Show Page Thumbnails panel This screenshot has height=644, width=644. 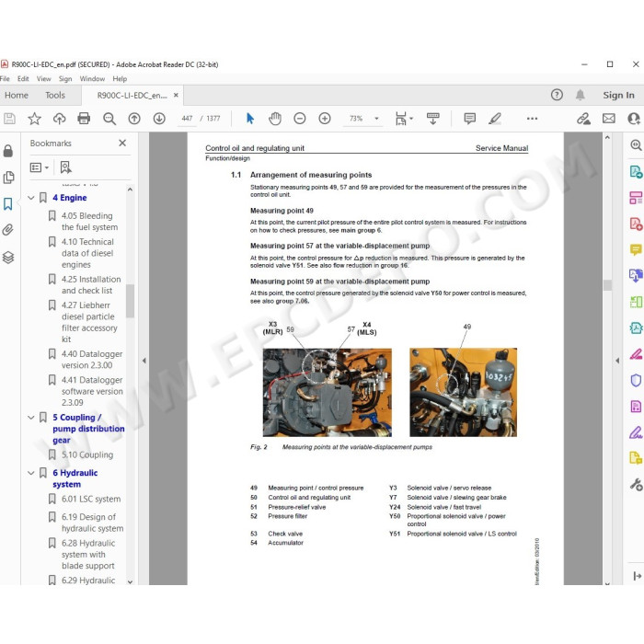(8, 178)
